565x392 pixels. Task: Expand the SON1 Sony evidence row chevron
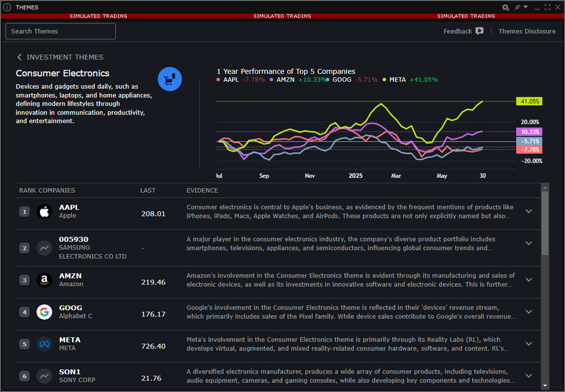529,376
